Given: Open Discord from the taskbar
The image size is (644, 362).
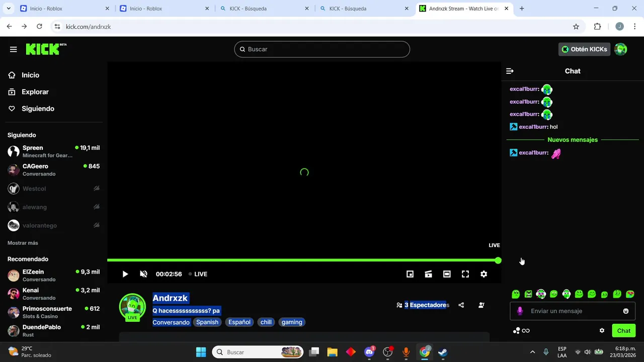Looking at the screenshot, I should coord(369,352).
